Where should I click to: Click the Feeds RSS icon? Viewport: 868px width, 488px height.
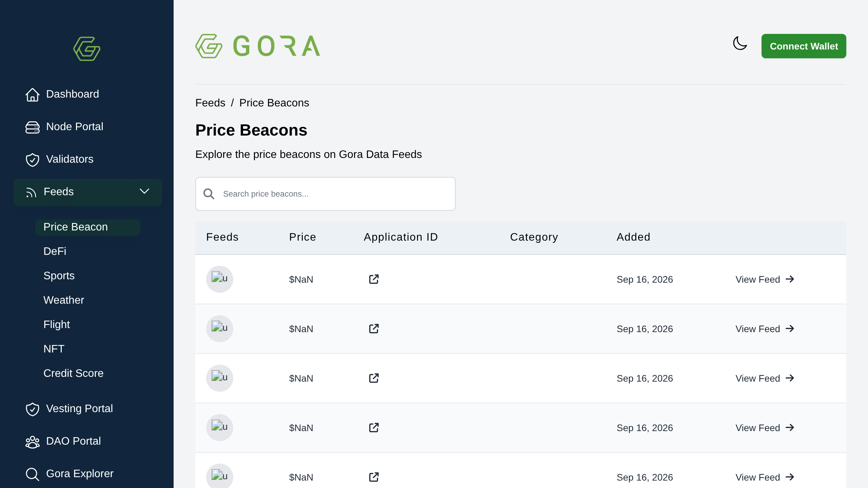click(x=31, y=192)
